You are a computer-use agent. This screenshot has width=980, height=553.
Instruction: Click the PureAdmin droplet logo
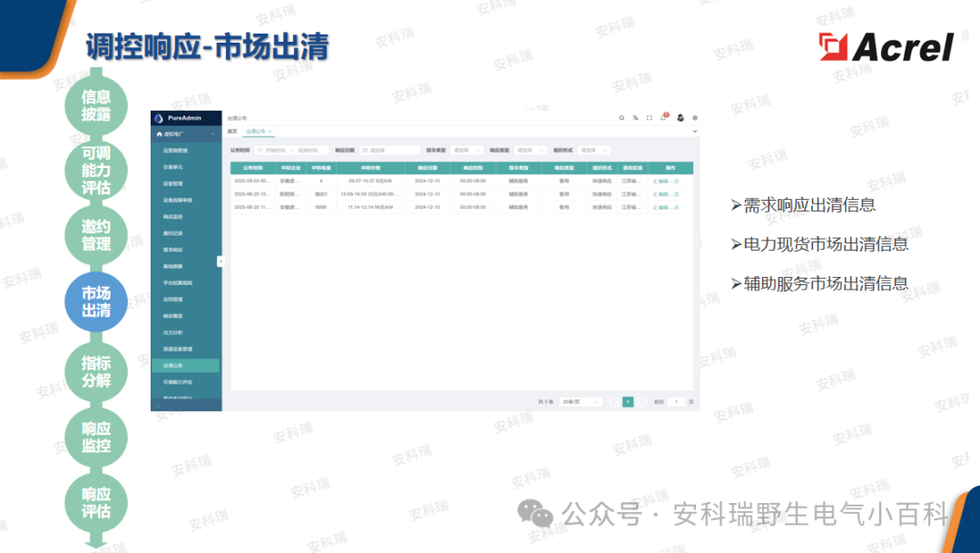click(159, 118)
